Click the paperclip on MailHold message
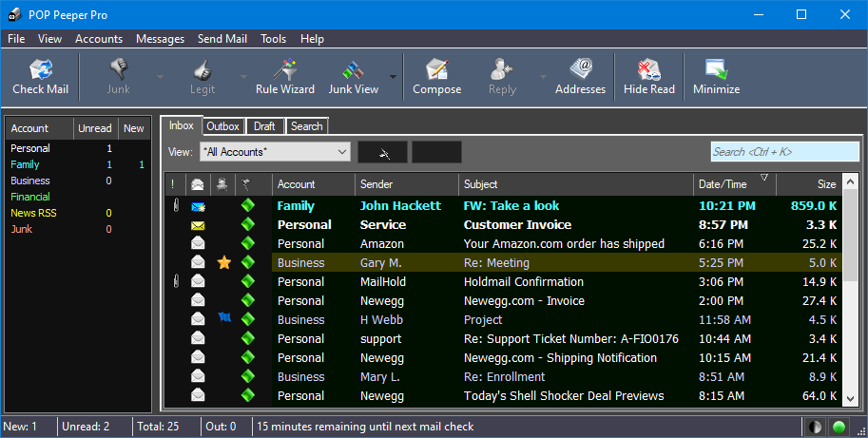Screen dimensions: 868x438 176,281
